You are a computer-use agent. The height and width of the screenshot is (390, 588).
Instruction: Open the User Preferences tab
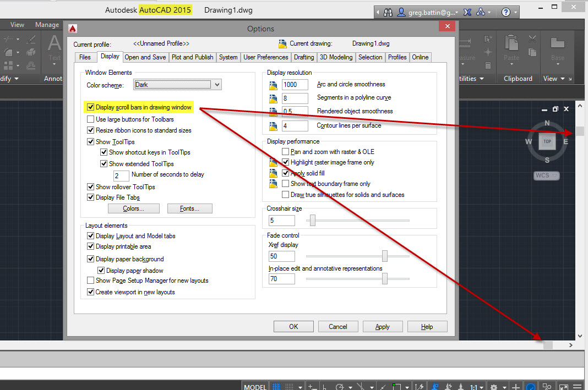point(265,57)
